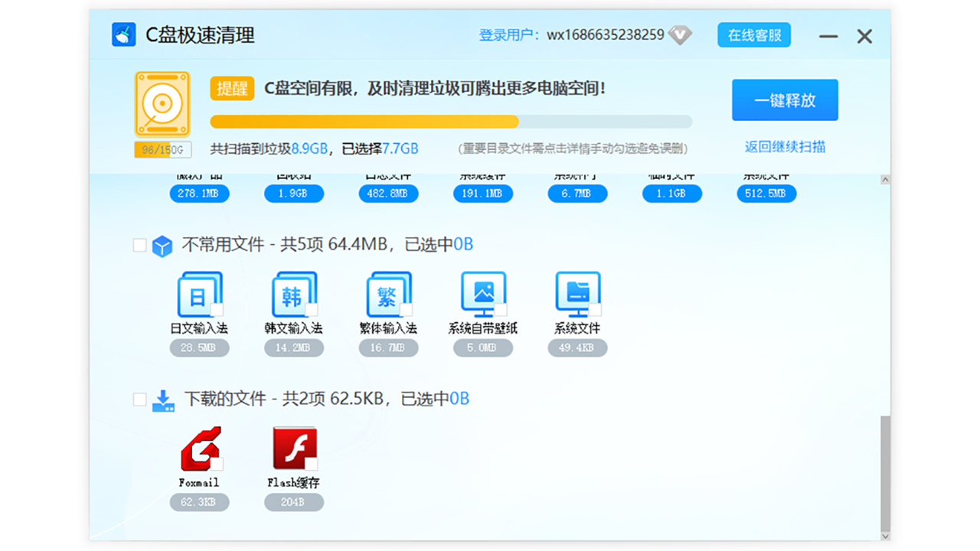980x551 pixels.
Task: Click the 系统自带壁纸 wallpaper icon
Action: [482, 295]
